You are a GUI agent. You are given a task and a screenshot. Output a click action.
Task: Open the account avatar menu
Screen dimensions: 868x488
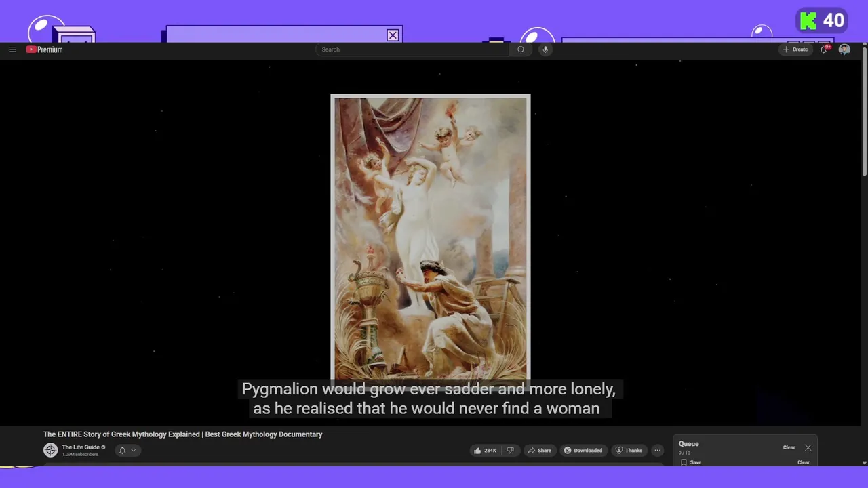pos(844,49)
